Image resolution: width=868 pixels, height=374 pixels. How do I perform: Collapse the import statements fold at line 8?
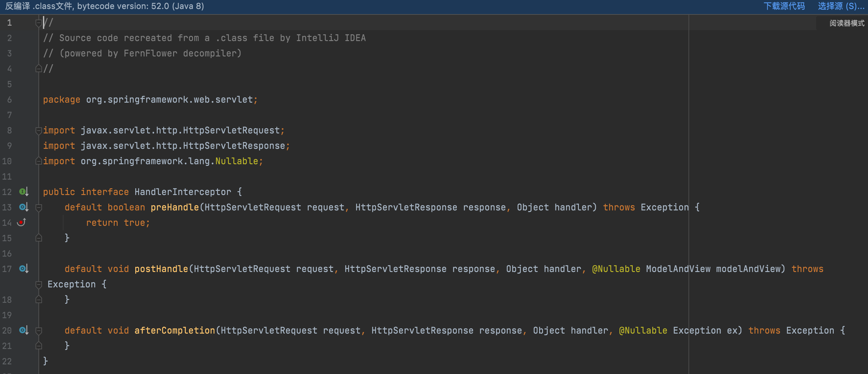pyautogui.click(x=38, y=131)
